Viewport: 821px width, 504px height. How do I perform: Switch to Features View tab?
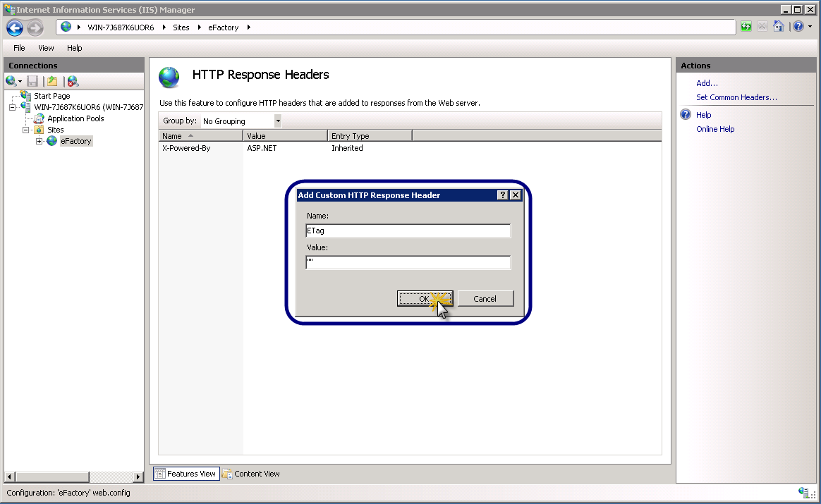click(186, 474)
